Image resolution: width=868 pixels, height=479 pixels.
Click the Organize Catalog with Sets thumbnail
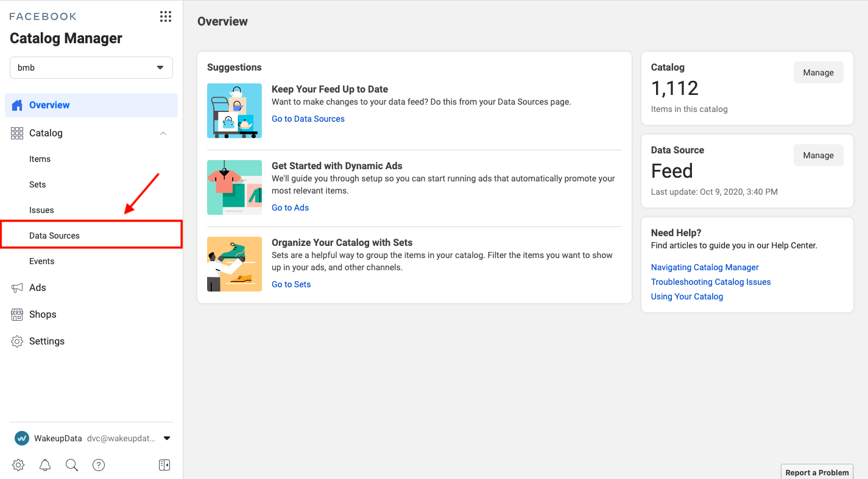click(x=235, y=264)
